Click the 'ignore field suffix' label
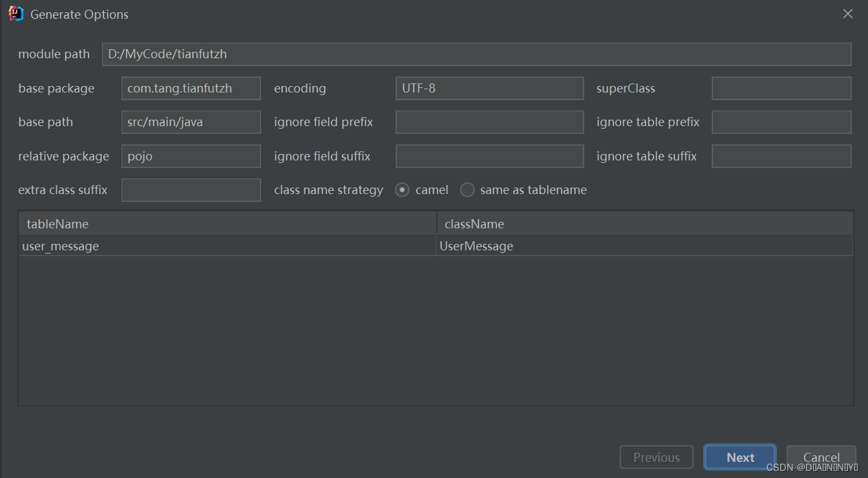 tap(322, 157)
